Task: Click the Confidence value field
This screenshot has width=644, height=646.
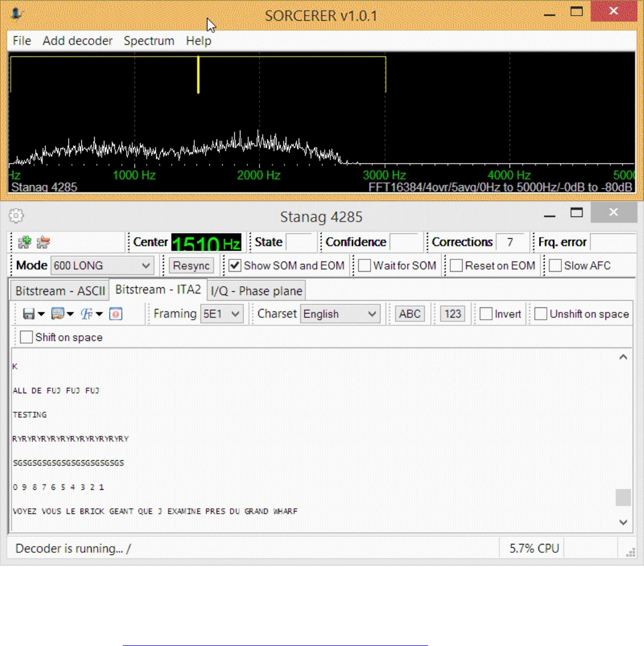Action: [x=405, y=242]
